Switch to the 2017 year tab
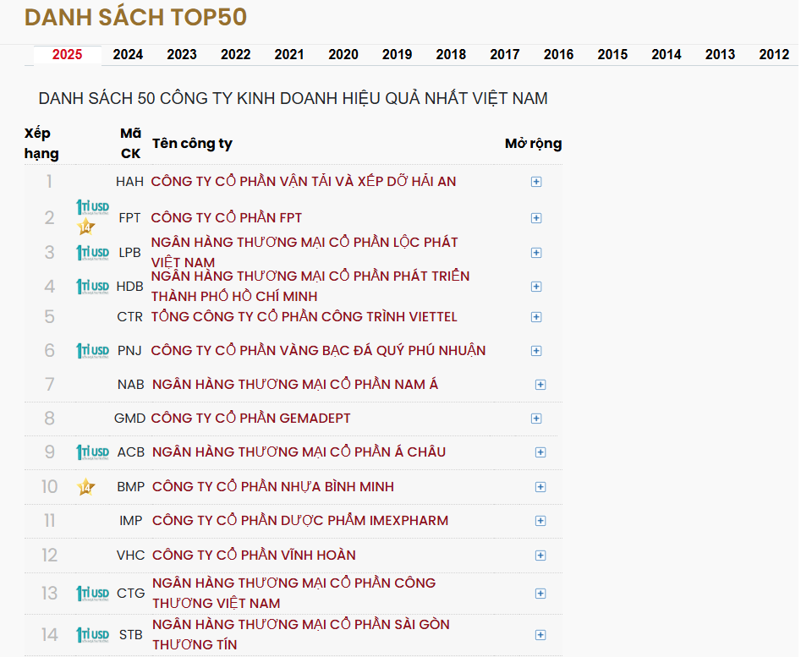 point(505,54)
